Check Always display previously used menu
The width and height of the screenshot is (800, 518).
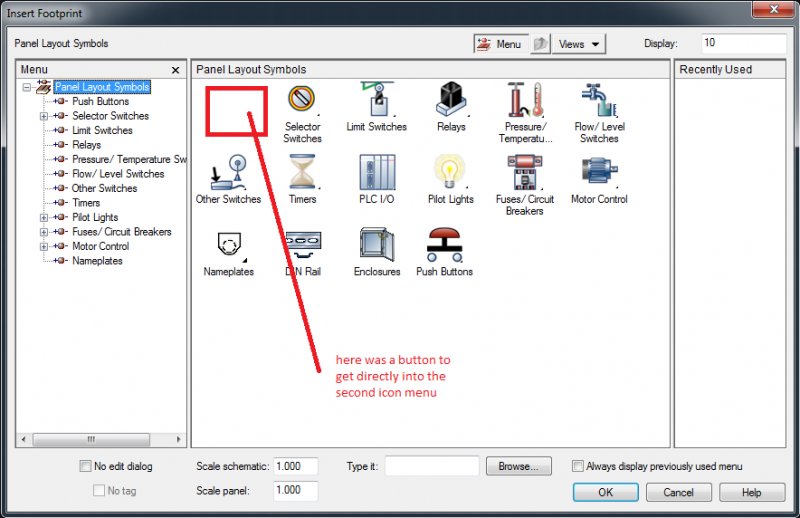point(578,466)
